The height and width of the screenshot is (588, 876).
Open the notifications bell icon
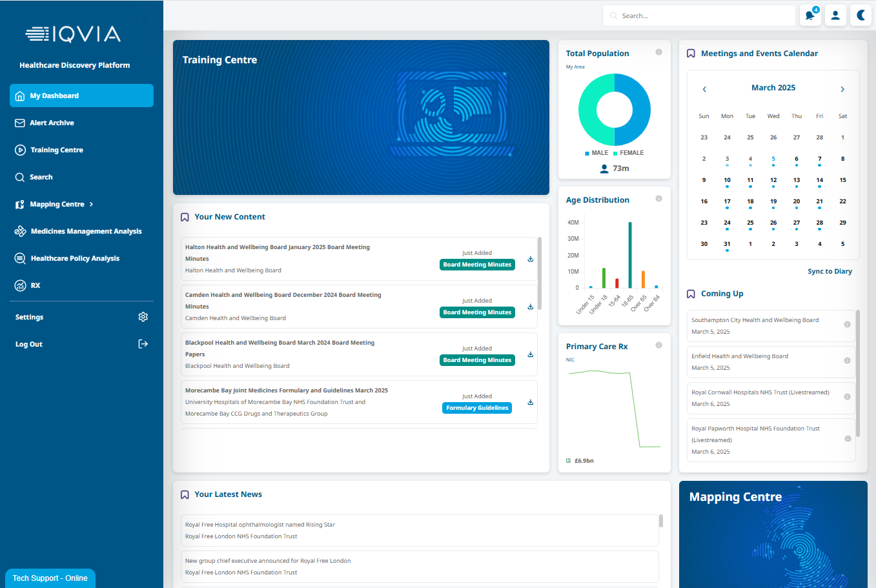pos(810,15)
